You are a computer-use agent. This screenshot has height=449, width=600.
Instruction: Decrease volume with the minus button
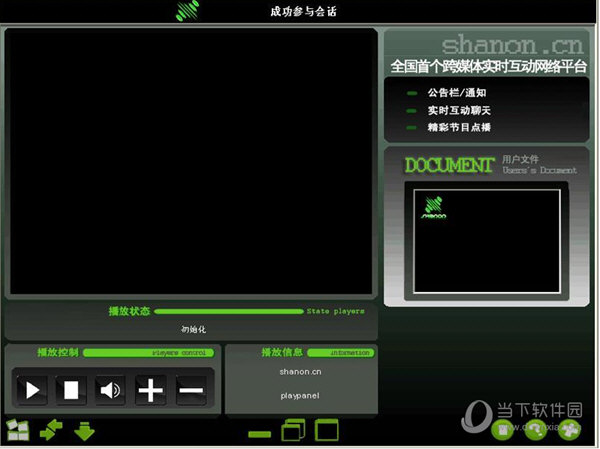pos(191,390)
